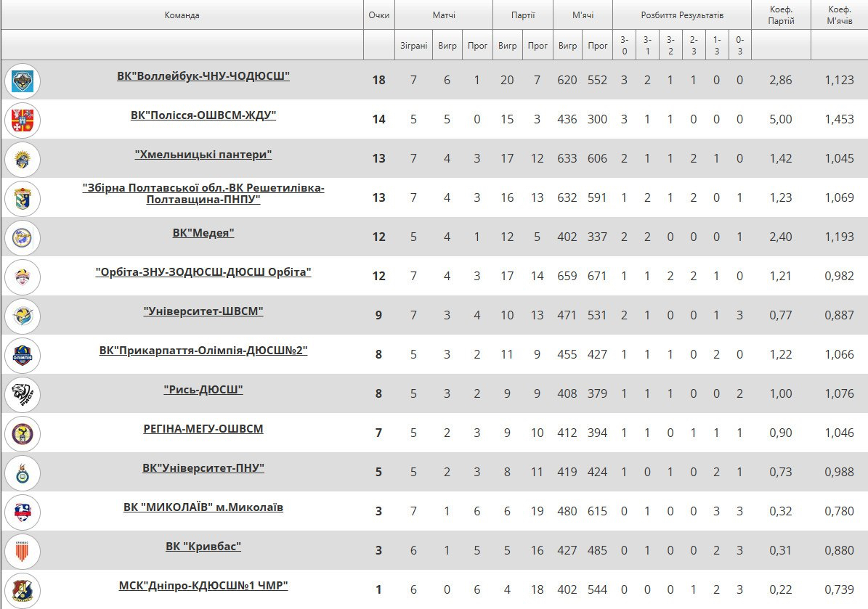This screenshot has height=609, width=868.
Task: Click the "Команда" column header
Action: pos(182,15)
